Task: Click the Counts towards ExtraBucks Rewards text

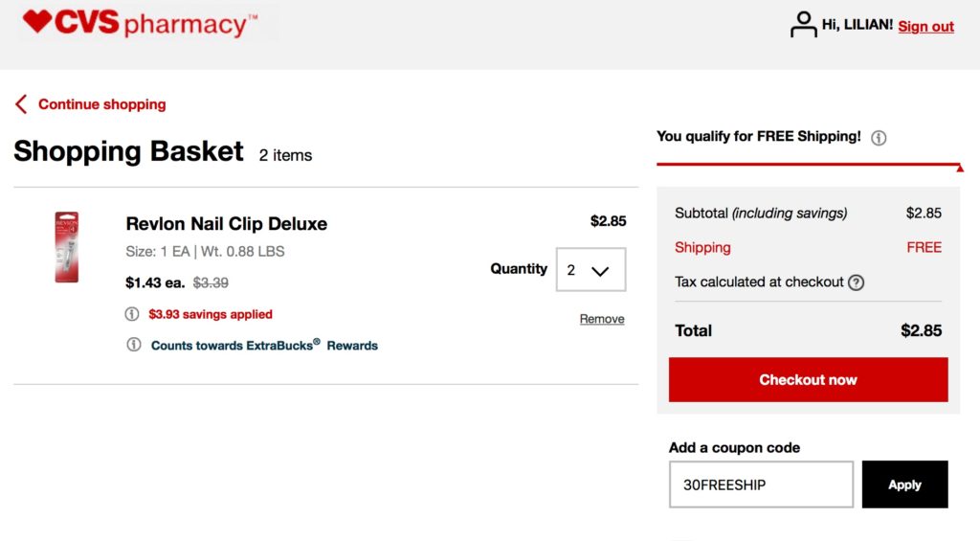Action: tap(264, 346)
